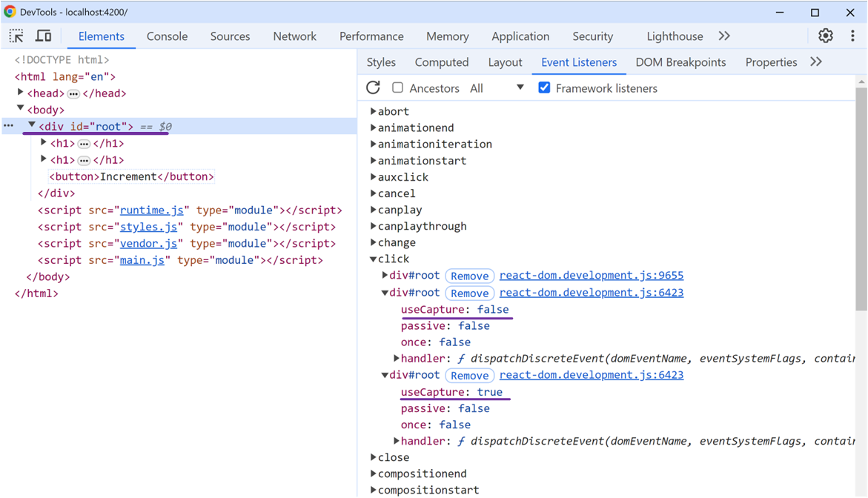This screenshot has width=868, height=498.
Task: Click the Chrome DevTools window icon
Action: click(x=10, y=12)
